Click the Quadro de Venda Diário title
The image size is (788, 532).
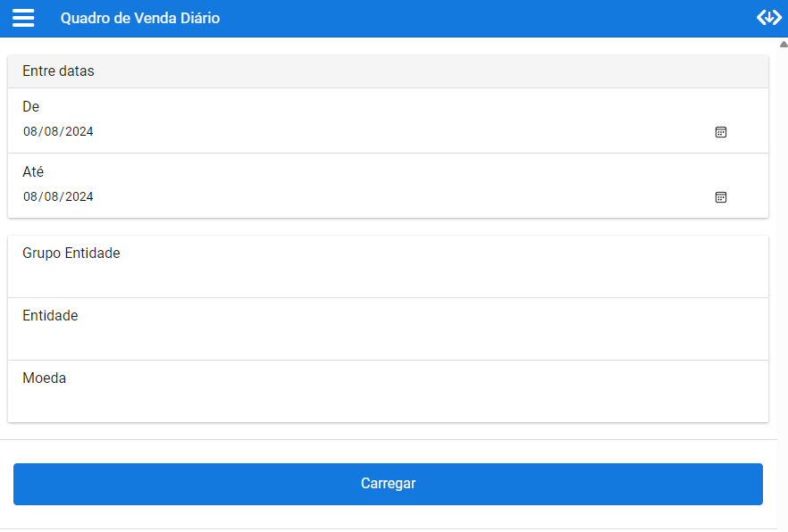click(x=140, y=18)
